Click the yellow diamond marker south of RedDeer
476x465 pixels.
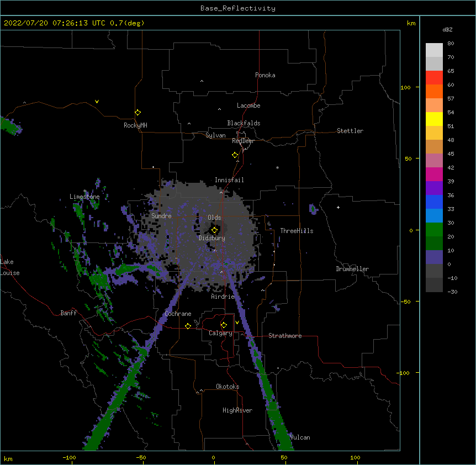point(235,155)
